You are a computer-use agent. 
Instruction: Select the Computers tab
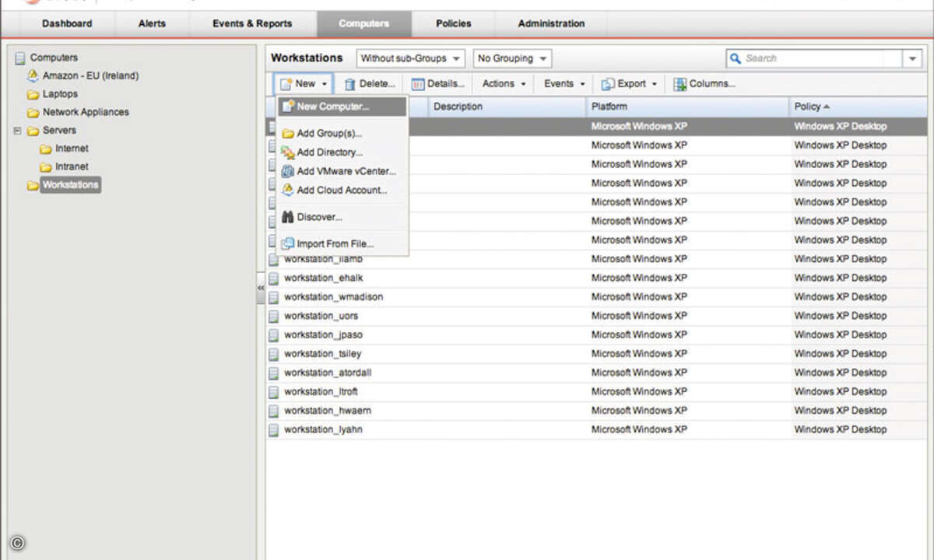coord(363,24)
